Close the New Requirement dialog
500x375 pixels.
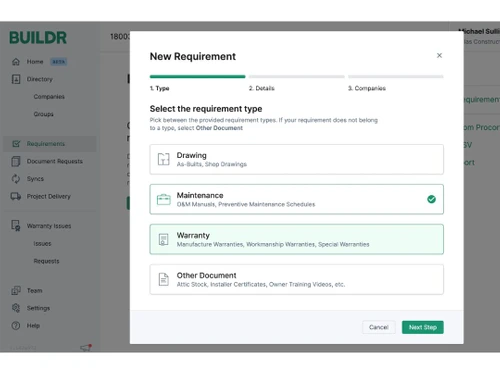(x=439, y=55)
